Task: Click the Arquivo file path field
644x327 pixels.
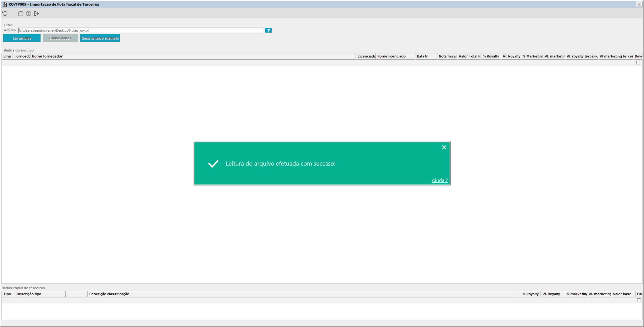Action: 140,30
